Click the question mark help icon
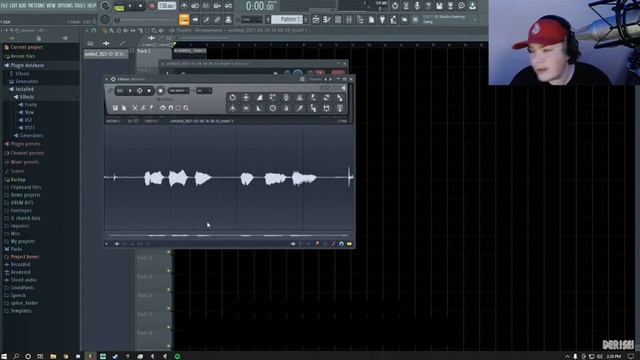The height and width of the screenshot is (360, 640). [428, 6]
